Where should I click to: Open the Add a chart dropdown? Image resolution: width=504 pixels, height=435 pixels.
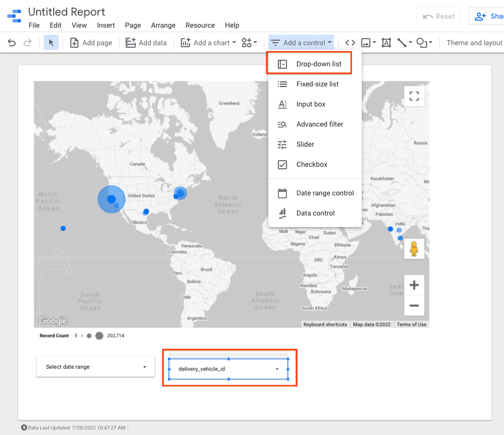[x=208, y=43]
